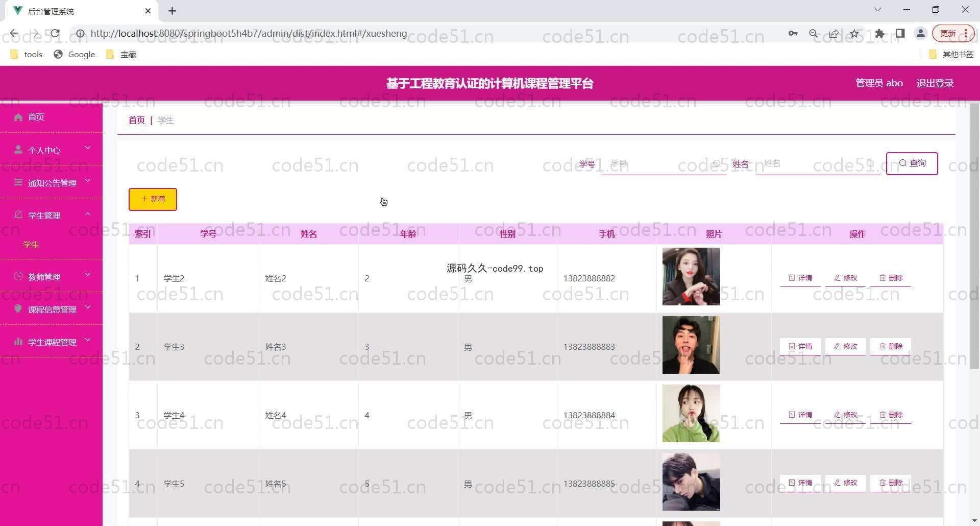The height and width of the screenshot is (526, 980).
Task: Click the share page icon
Action: (834, 34)
